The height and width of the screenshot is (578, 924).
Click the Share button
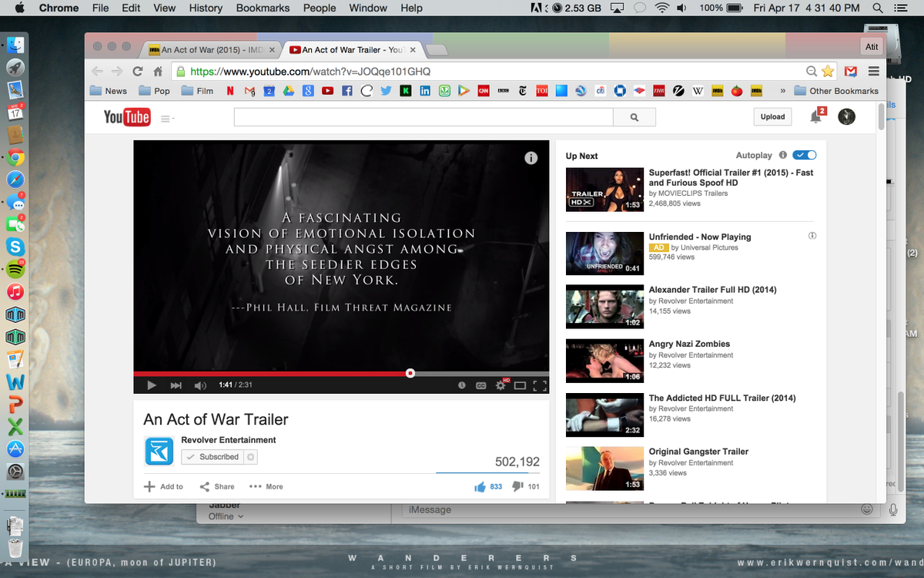coord(217,486)
